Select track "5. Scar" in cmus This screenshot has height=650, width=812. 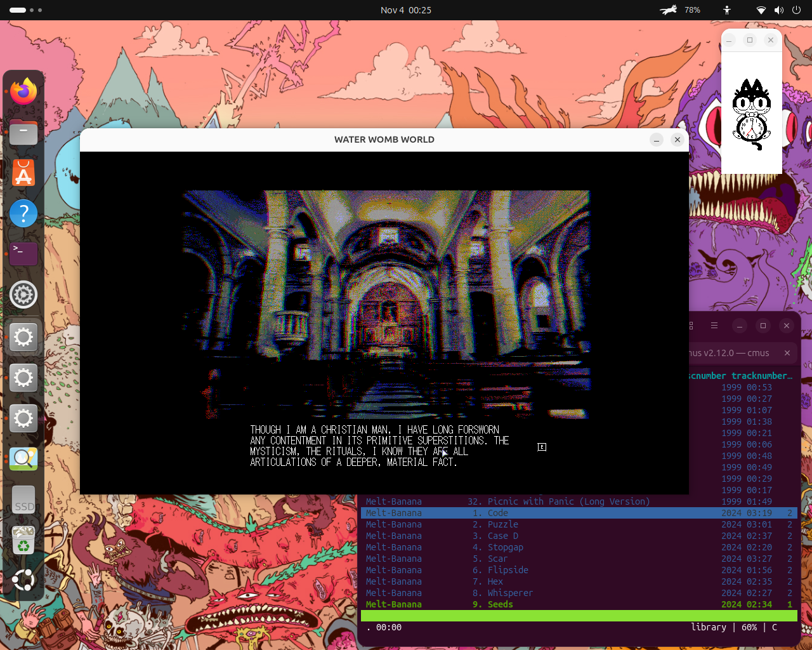point(579,559)
